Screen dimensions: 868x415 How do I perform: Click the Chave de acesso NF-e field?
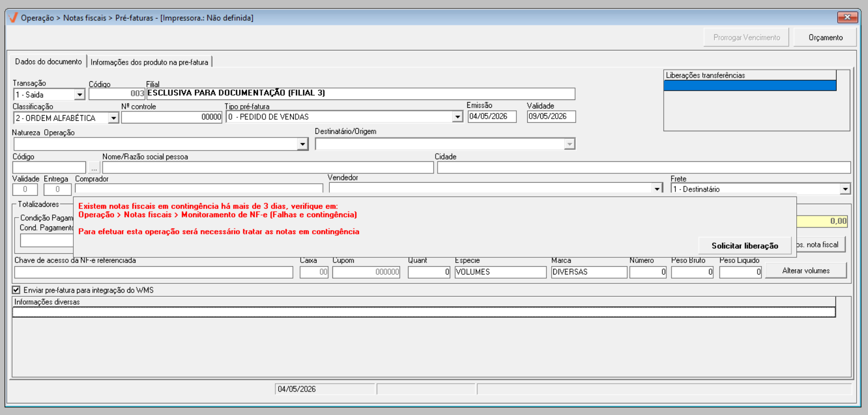pos(154,272)
